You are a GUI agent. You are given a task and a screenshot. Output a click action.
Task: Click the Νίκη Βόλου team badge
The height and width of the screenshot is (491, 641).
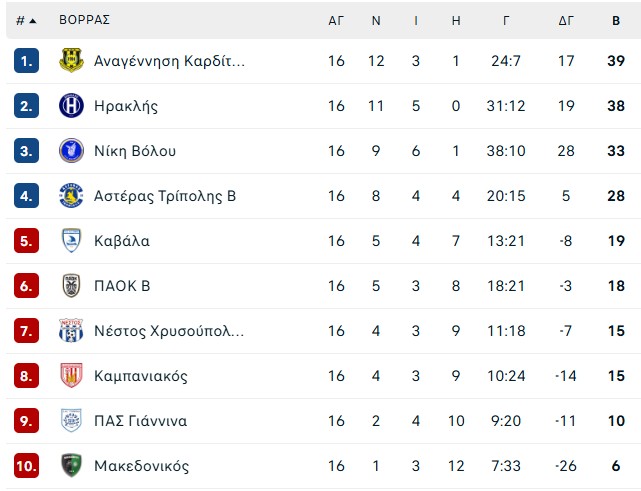(x=72, y=151)
